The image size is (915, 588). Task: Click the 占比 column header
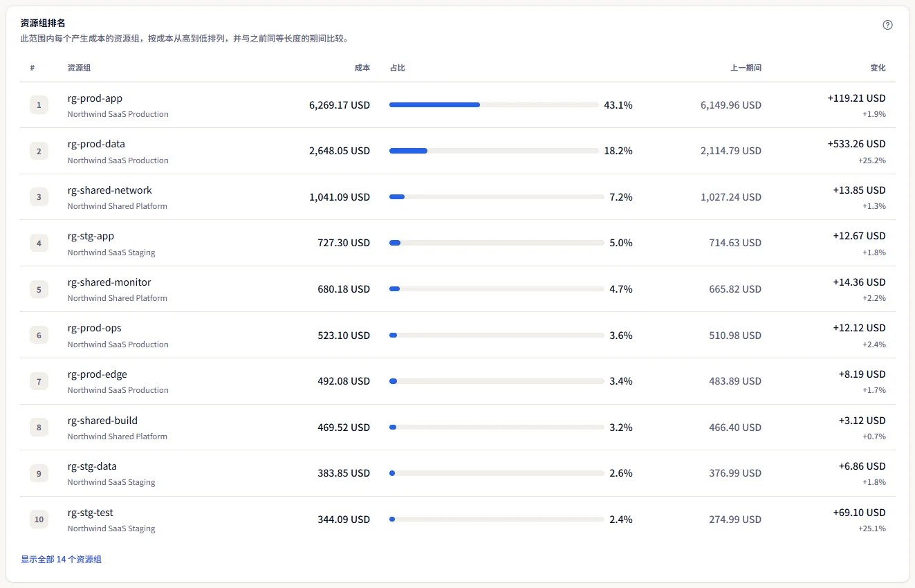[397, 68]
